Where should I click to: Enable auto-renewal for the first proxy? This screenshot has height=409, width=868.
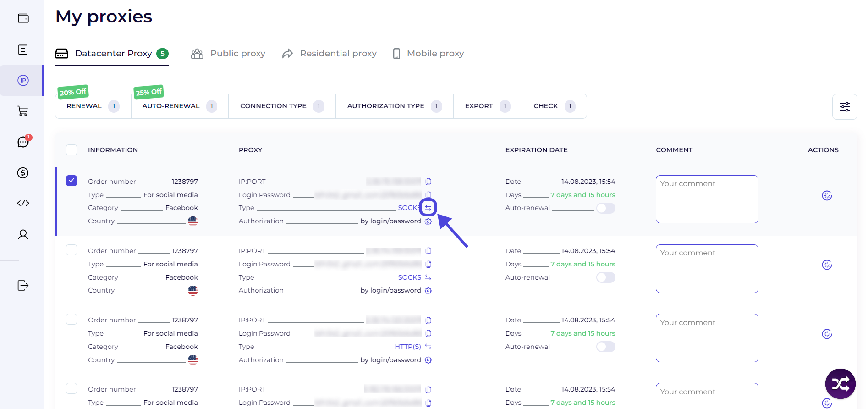605,208
